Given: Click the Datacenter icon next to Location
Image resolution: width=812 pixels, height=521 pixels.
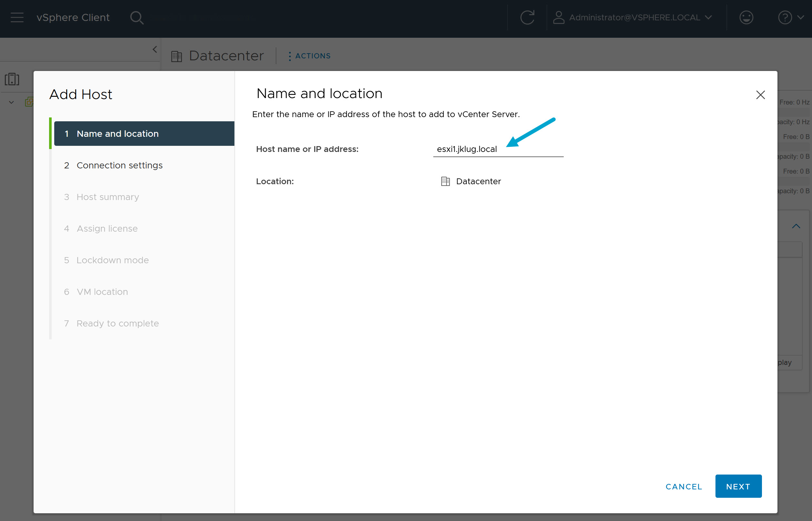Looking at the screenshot, I should pos(445,181).
